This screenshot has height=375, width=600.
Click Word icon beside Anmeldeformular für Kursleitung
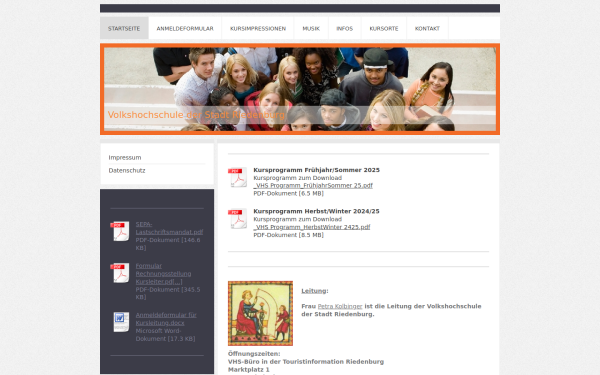121,322
